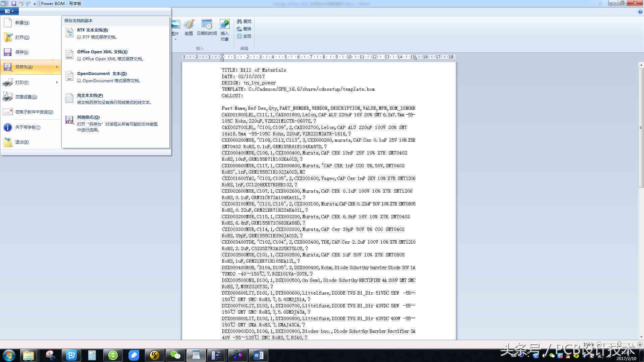Viewport: 644px width, 362px height.
Task: Choose 保存(S) from the file menu
Action: pos(30,52)
